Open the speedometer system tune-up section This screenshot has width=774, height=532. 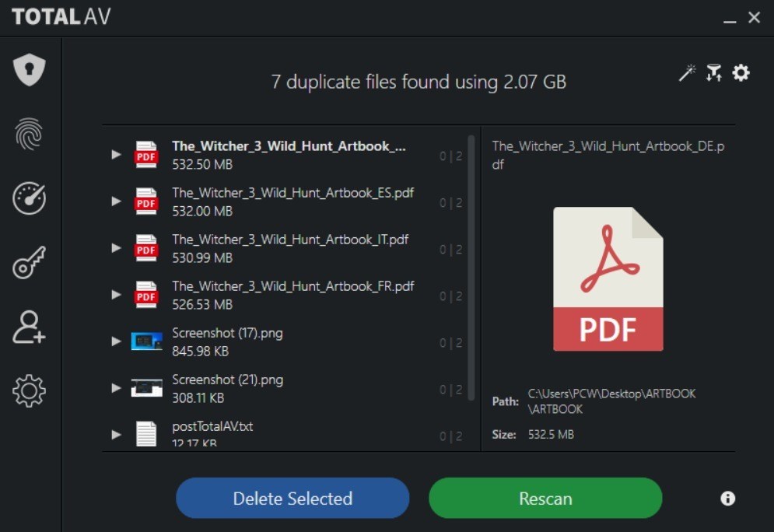29,198
